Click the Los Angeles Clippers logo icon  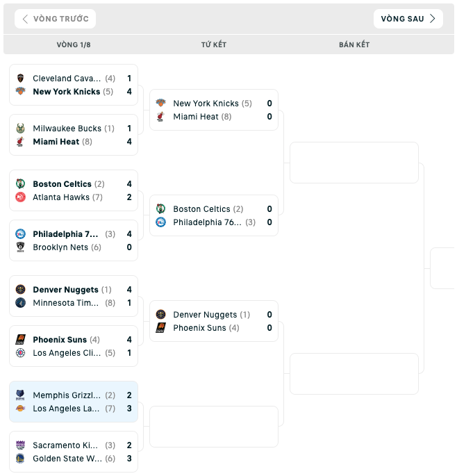pyautogui.click(x=20, y=353)
